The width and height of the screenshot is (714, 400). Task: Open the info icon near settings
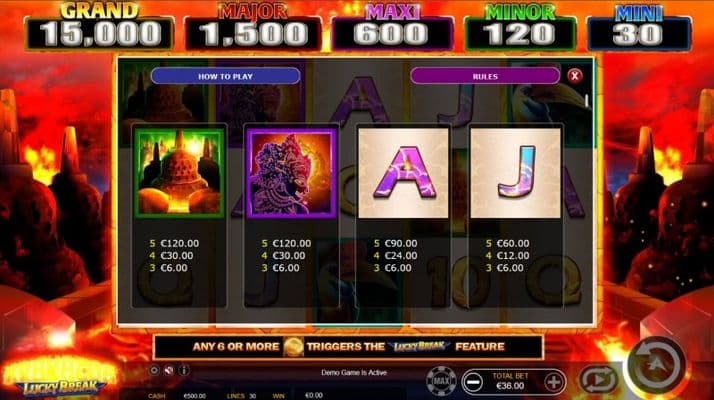click(184, 370)
